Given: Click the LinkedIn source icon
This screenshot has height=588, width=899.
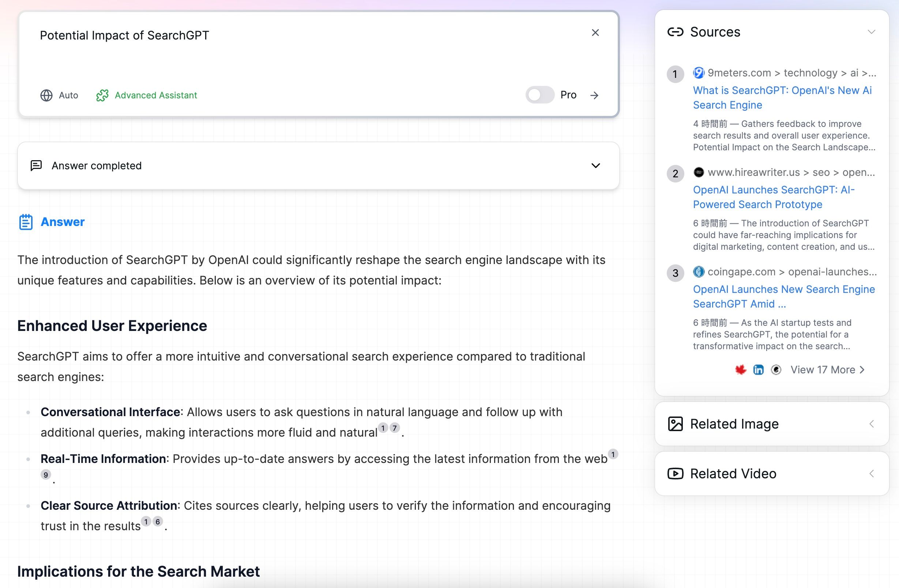Looking at the screenshot, I should point(759,370).
